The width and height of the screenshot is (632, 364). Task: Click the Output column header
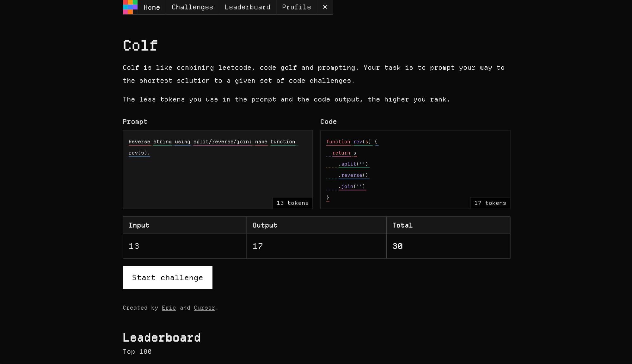coord(265,225)
